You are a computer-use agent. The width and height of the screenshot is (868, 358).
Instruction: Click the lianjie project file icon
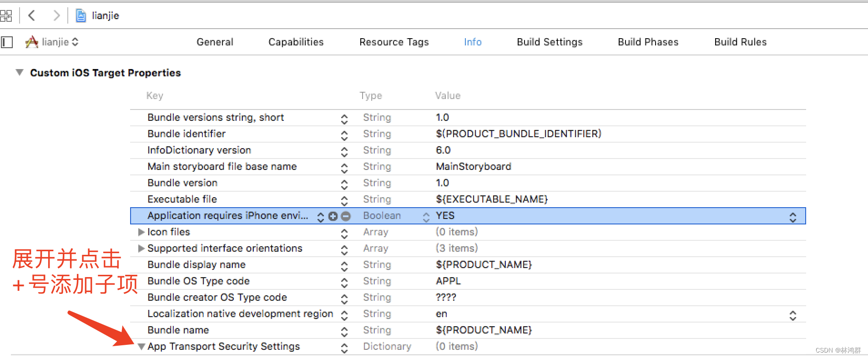pos(81,16)
